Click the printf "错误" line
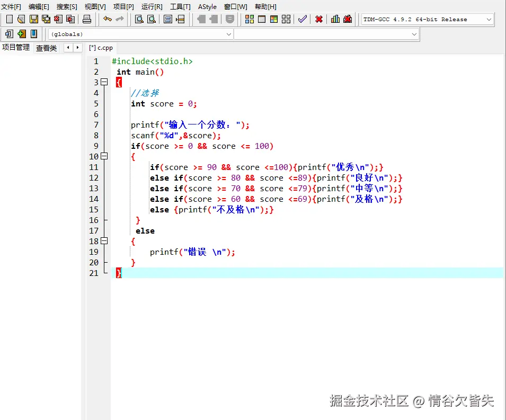Image resolution: width=506 pixels, height=420 pixels. pyautogui.click(x=193, y=252)
